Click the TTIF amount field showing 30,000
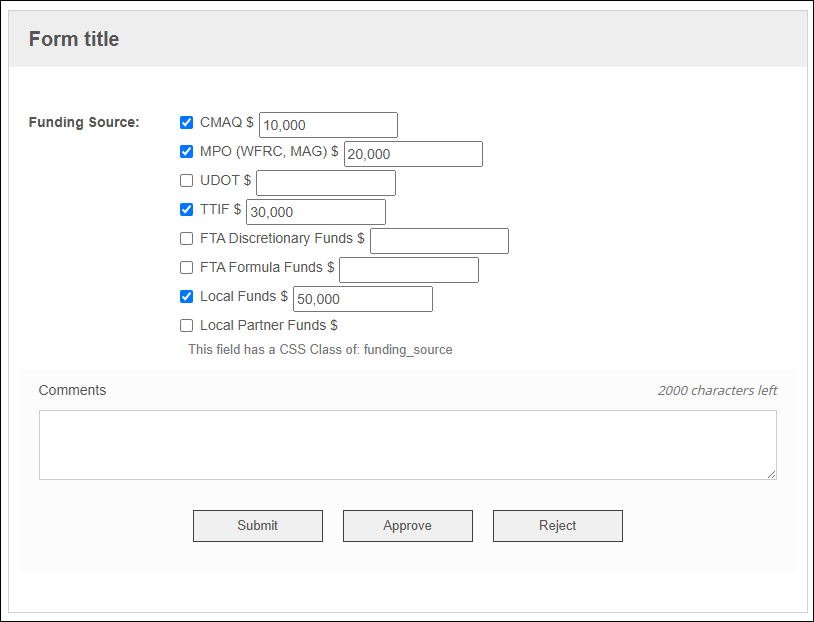The height and width of the screenshot is (622, 814). pos(316,212)
